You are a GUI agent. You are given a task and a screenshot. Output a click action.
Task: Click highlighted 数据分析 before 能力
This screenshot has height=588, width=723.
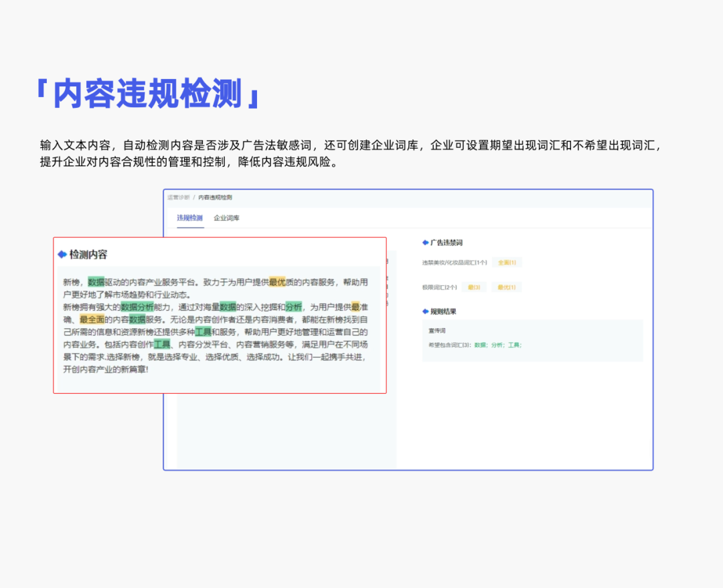coord(137,307)
